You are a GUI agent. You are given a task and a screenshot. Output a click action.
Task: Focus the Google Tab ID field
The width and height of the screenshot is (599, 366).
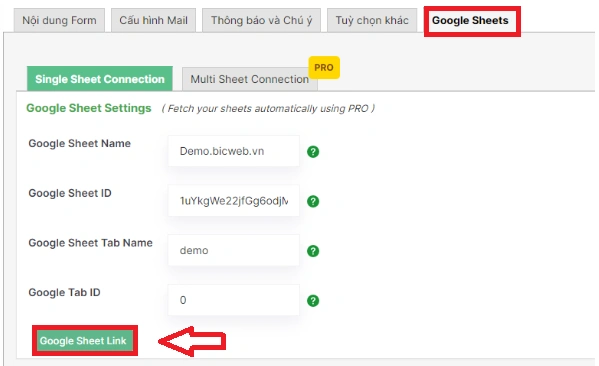click(233, 300)
